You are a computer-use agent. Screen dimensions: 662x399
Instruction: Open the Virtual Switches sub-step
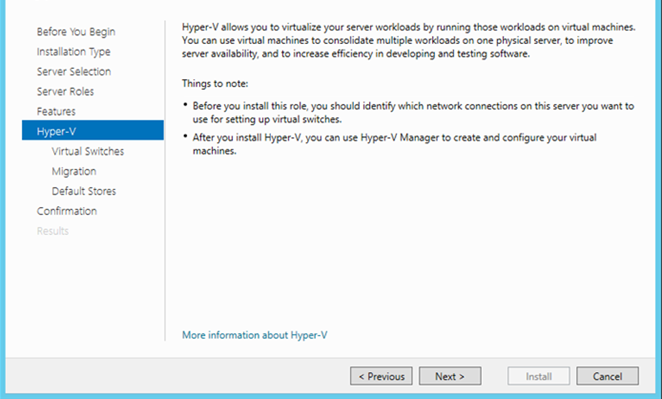pyautogui.click(x=88, y=151)
